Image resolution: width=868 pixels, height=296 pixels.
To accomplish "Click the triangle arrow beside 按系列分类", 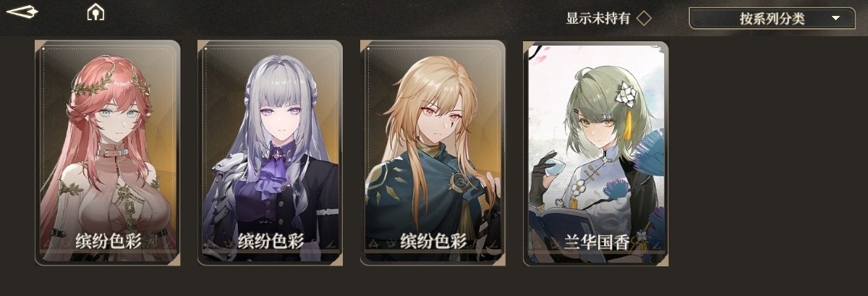I will (x=836, y=19).
